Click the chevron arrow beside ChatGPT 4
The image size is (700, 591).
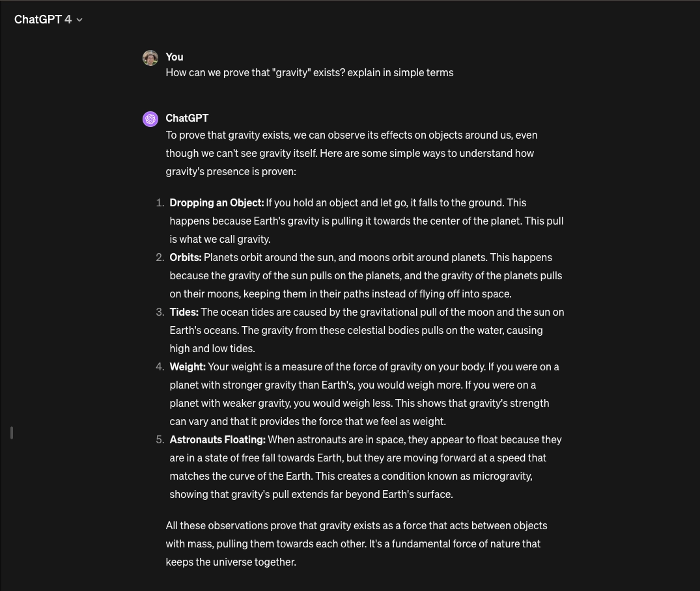click(79, 20)
